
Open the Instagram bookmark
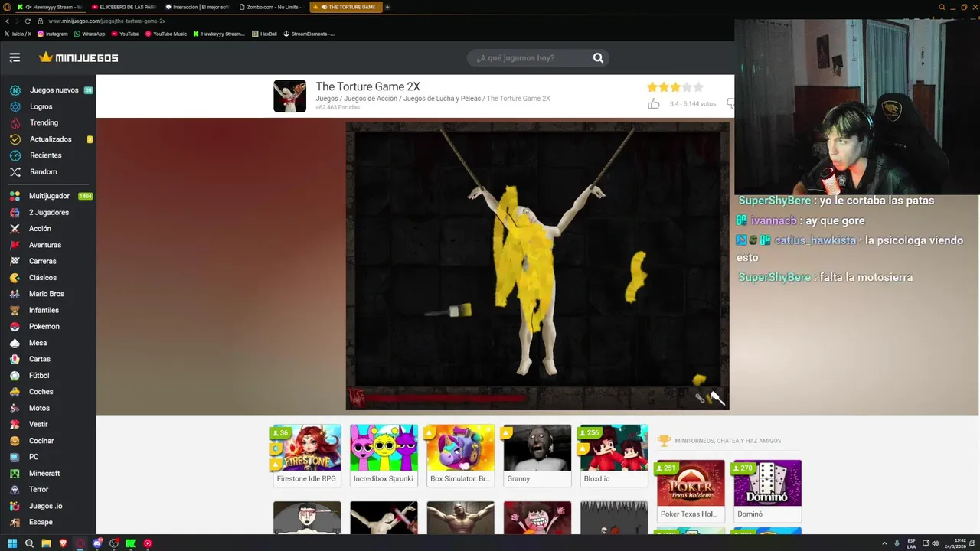[x=52, y=34]
